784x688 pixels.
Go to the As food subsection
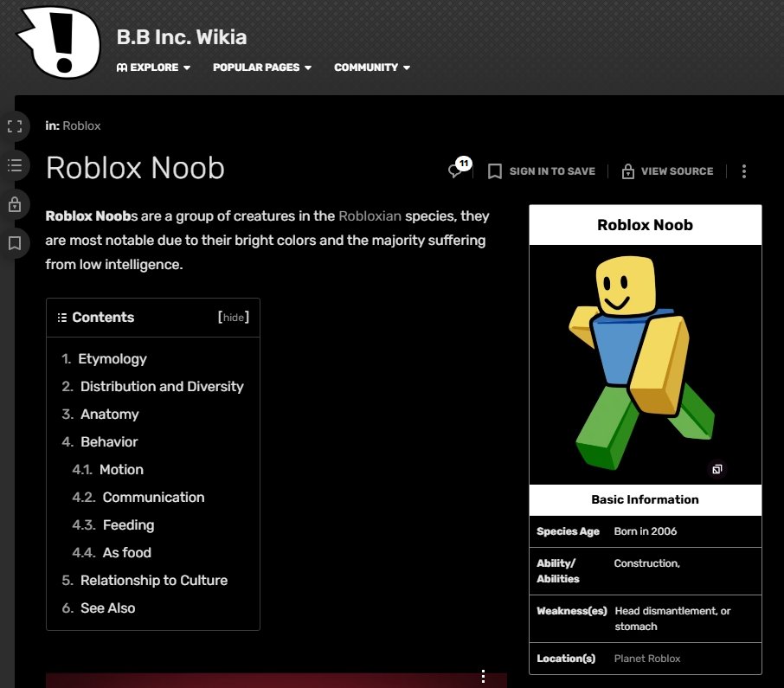127,552
